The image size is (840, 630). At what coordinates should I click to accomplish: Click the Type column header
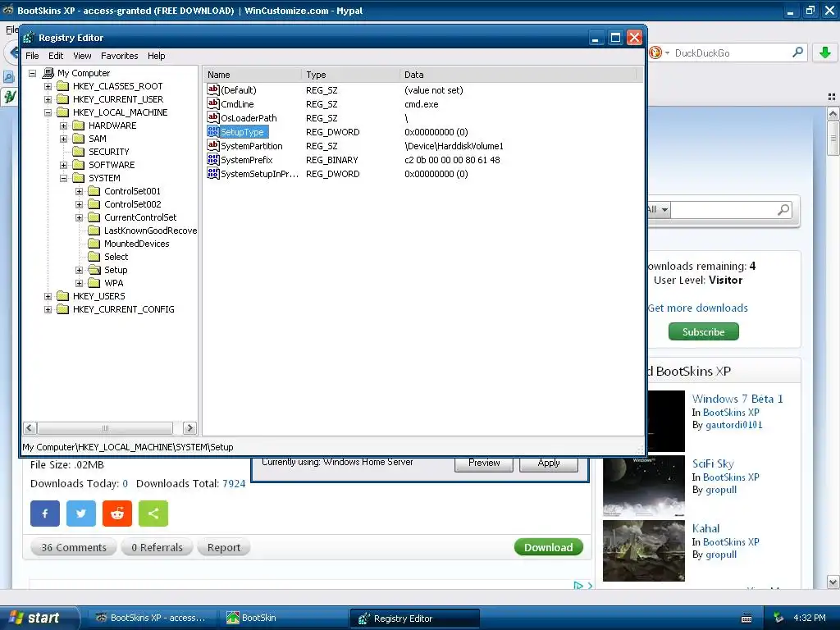(350, 75)
